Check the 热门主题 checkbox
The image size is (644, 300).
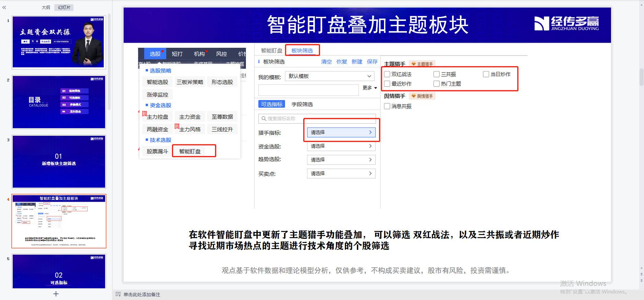tap(437, 84)
